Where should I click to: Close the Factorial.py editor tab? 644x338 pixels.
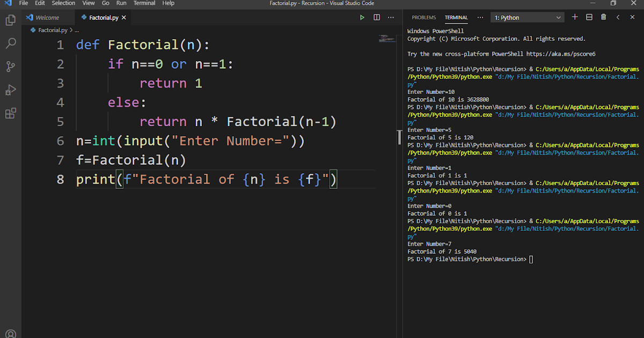click(125, 18)
